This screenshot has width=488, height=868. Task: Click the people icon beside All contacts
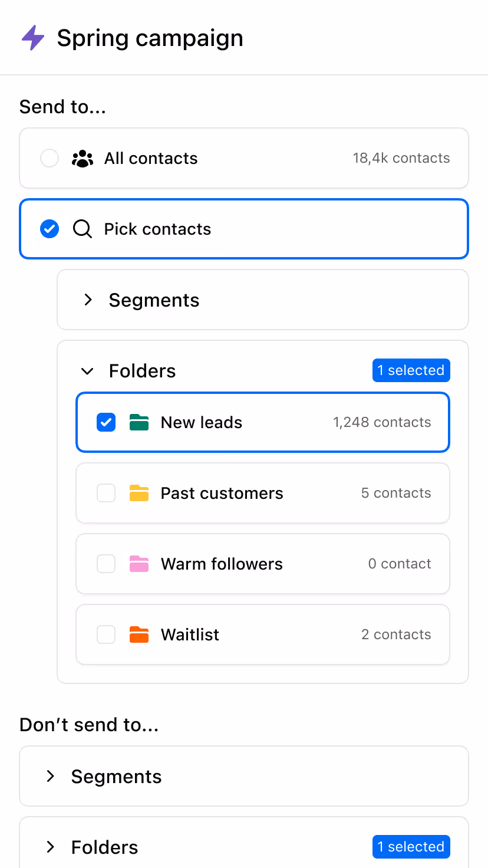[x=83, y=157]
